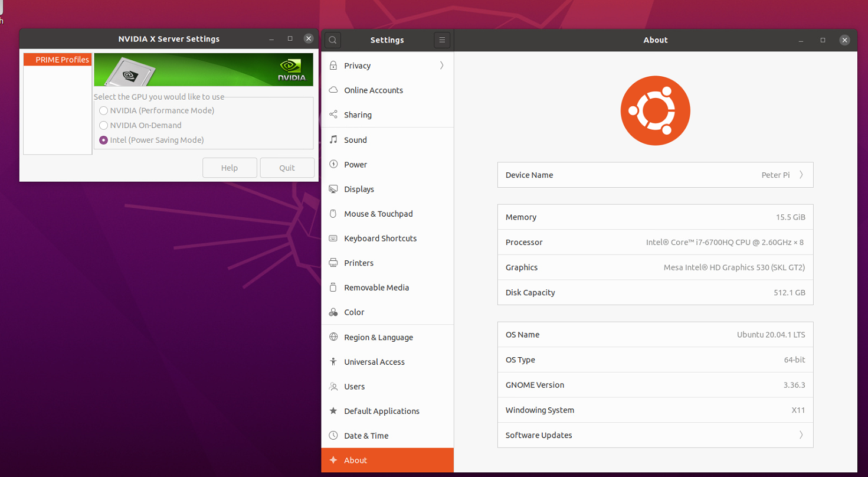Click the Printers icon
This screenshot has height=477, width=868.
(333, 263)
